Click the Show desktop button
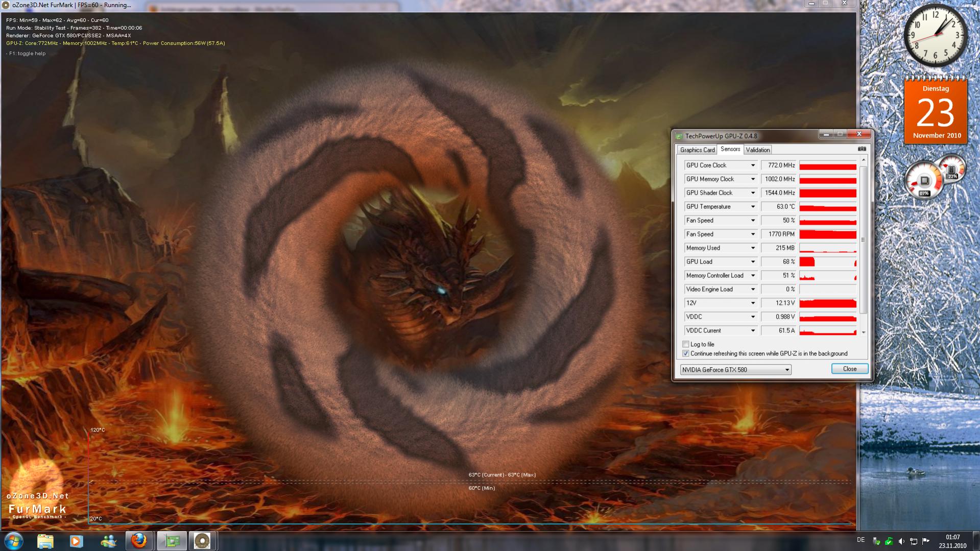Screen dimensions: 980x551 (x=976, y=541)
